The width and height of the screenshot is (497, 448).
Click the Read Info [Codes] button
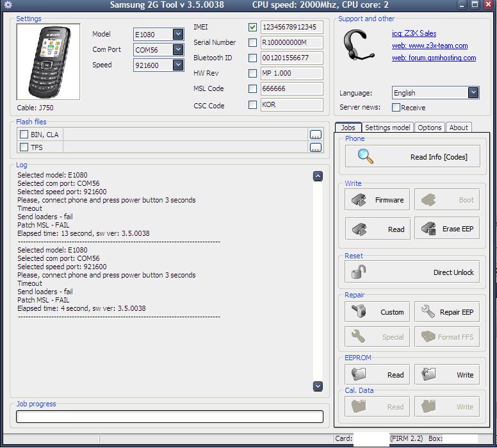point(412,156)
